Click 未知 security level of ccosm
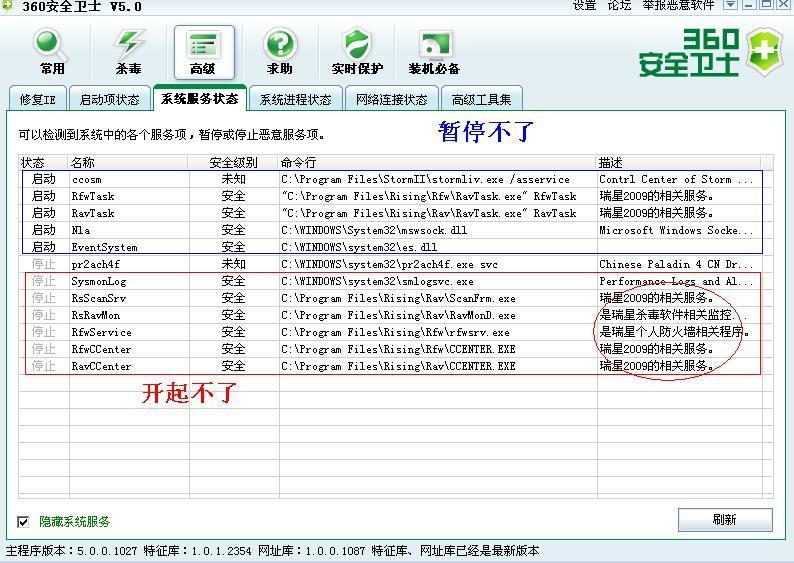The image size is (794, 563). [x=233, y=179]
